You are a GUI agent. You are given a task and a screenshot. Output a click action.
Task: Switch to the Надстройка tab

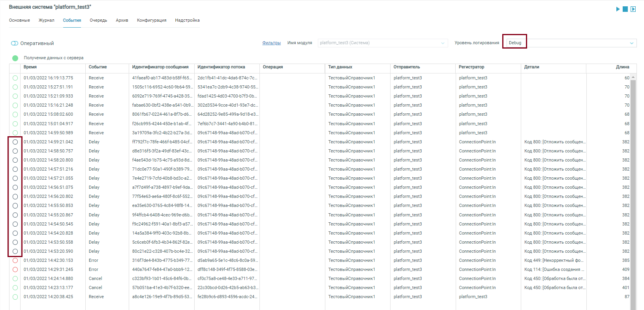pos(187,21)
